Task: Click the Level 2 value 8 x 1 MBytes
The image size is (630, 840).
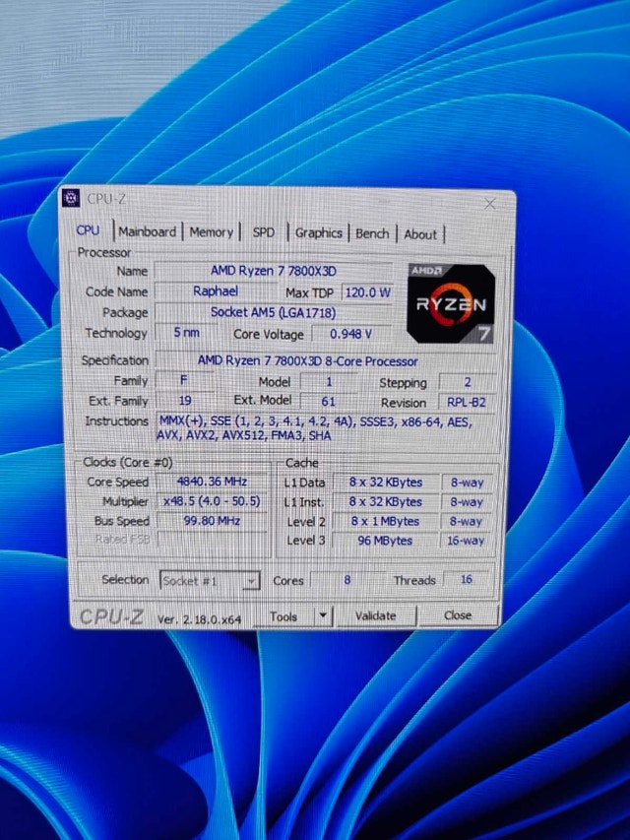Action: pos(385,521)
